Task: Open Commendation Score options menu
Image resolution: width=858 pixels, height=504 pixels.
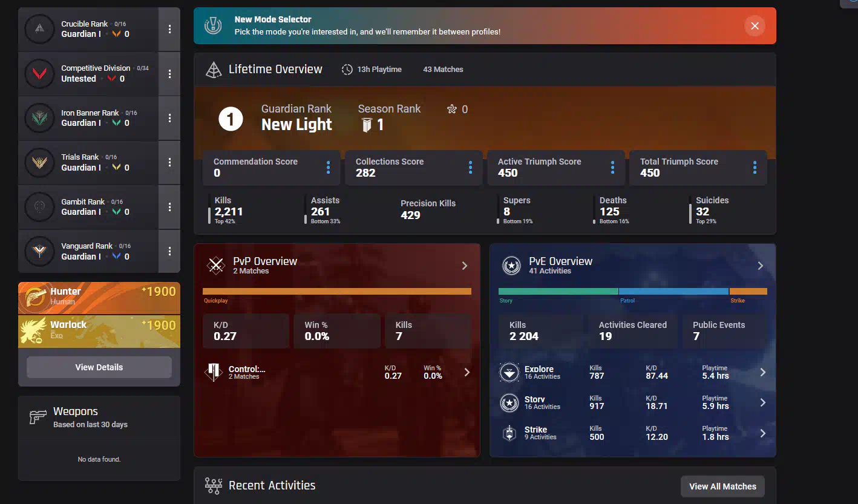Action: [329, 168]
